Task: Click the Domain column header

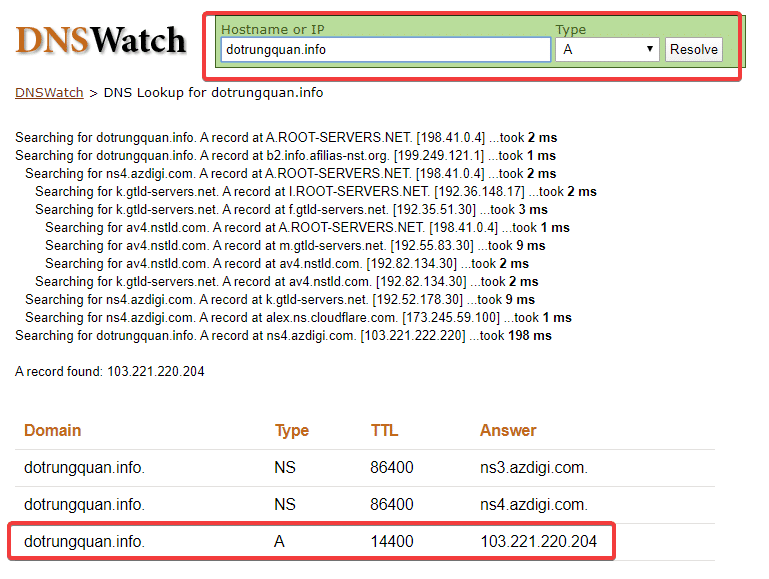Action: (53, 430)
